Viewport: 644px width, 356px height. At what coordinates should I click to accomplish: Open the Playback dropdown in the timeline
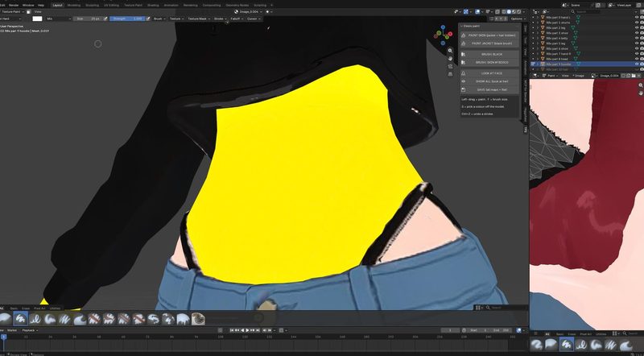30,330
